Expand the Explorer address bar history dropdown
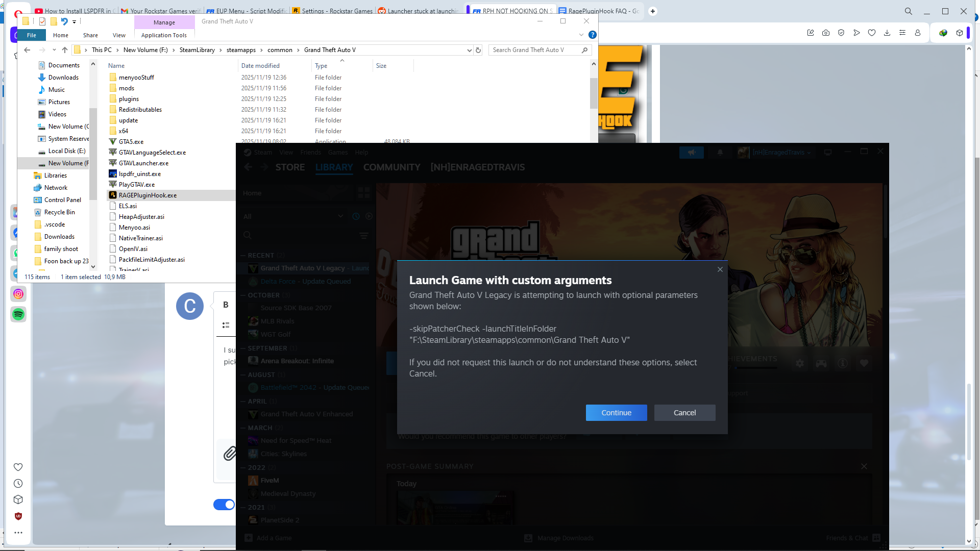980x551 pixels. (x=469, y=50)
